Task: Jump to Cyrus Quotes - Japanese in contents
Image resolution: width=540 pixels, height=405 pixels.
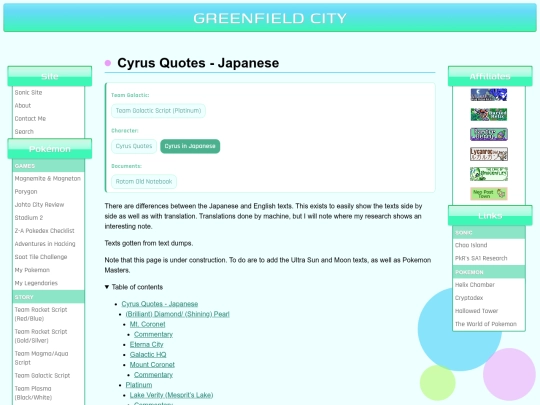Action: (160, 304)
